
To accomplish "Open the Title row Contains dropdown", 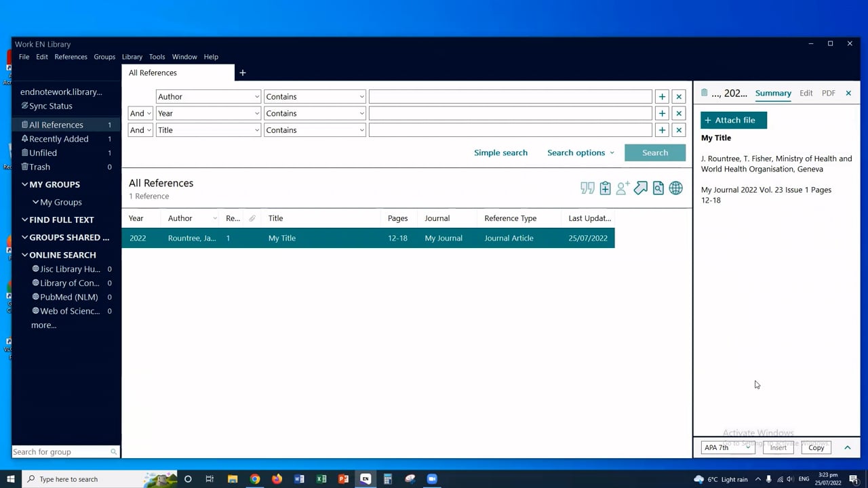I will pyautogui.click(x=315, y=130).
